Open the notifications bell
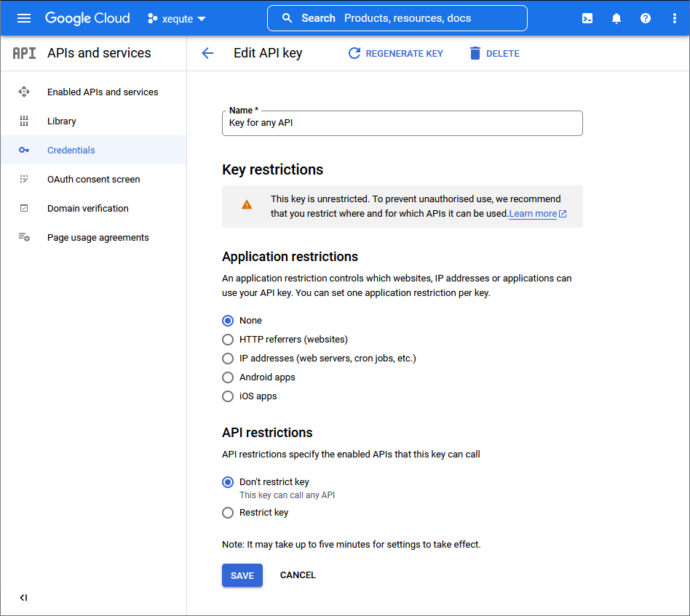The width and height of the screenshot is (690, 616). pyautogui.click(x=616, y=18)
